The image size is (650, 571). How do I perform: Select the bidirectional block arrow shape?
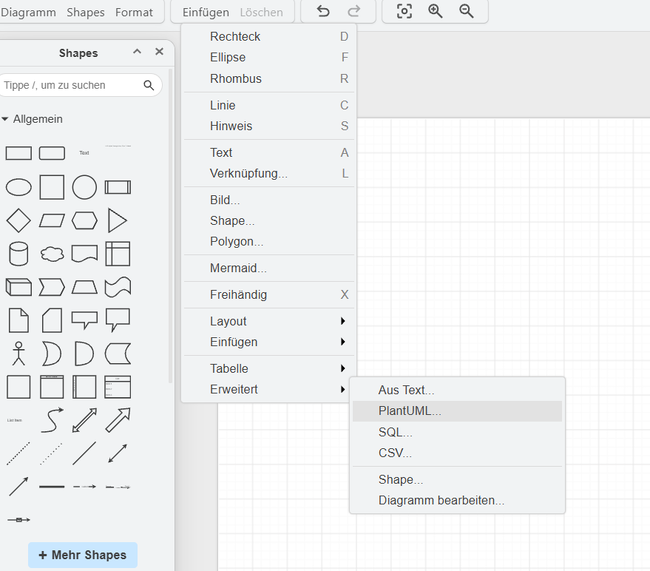[x=85, y=420]
